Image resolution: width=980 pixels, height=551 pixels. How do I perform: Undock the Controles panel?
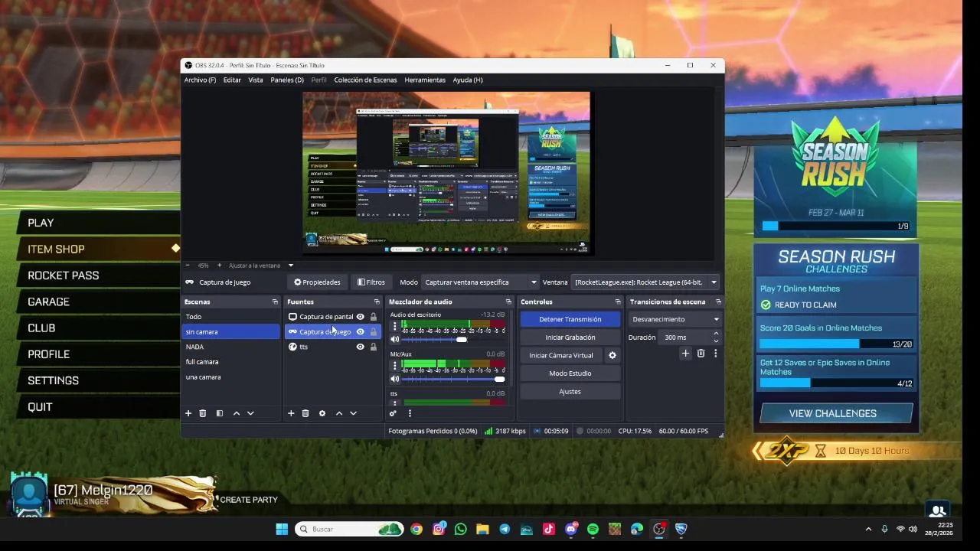click(x=618, y=302)
